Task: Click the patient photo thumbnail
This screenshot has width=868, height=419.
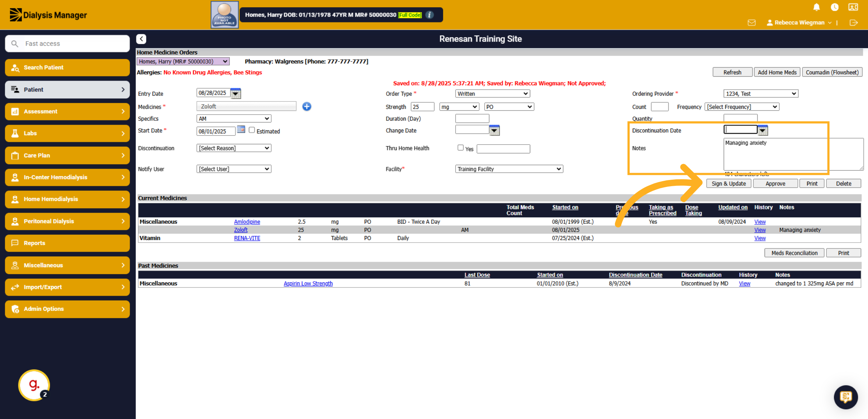Action: tap(225, 15)
